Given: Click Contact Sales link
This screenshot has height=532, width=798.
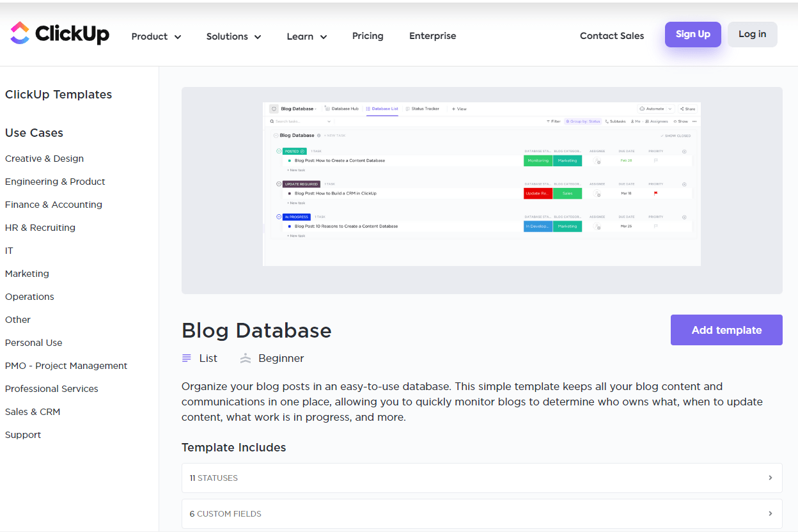Looking at the screenshot, I should pos(611,36).
